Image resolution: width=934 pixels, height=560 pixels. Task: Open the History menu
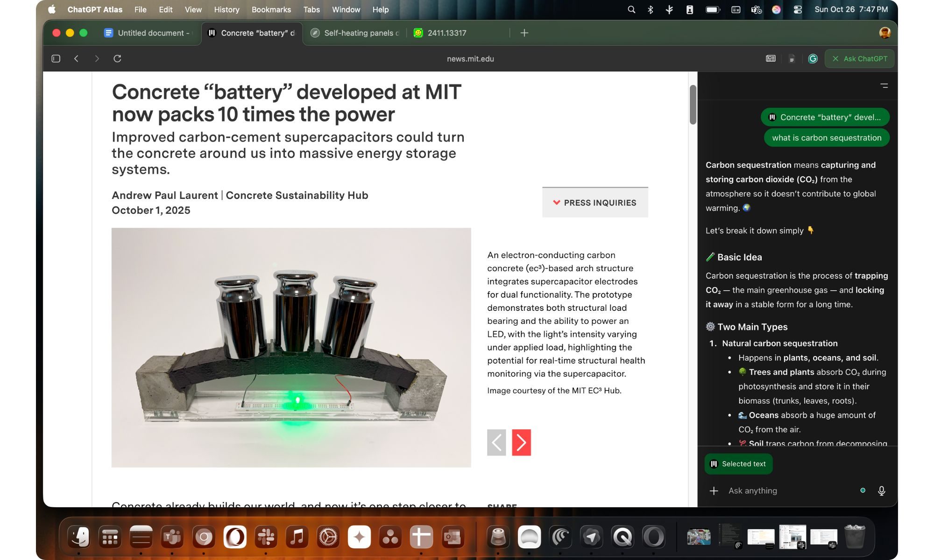pyautogui.click(x=226, y=9)
